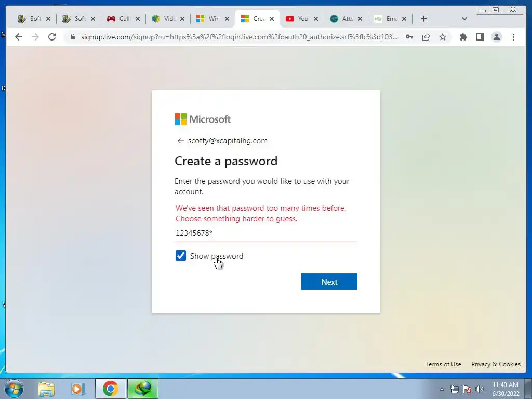Open Chrome profile avatar
532x399 pixels.
coord(496,37)
